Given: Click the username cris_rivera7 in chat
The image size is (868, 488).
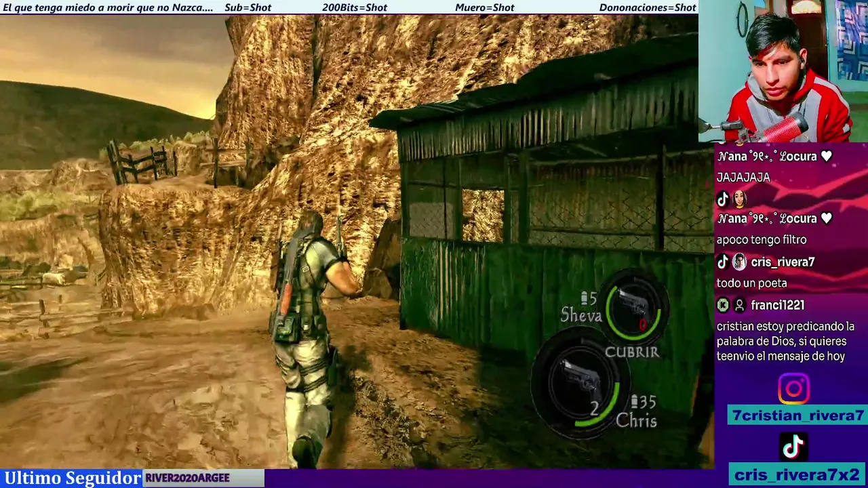Looking at the screenshot, I should click(x=783, y=262).
